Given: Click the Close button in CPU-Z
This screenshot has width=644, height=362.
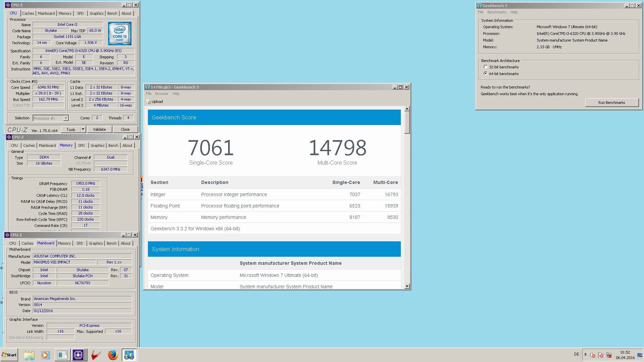Looking at the screenshot, I should (x=125, y=129).
